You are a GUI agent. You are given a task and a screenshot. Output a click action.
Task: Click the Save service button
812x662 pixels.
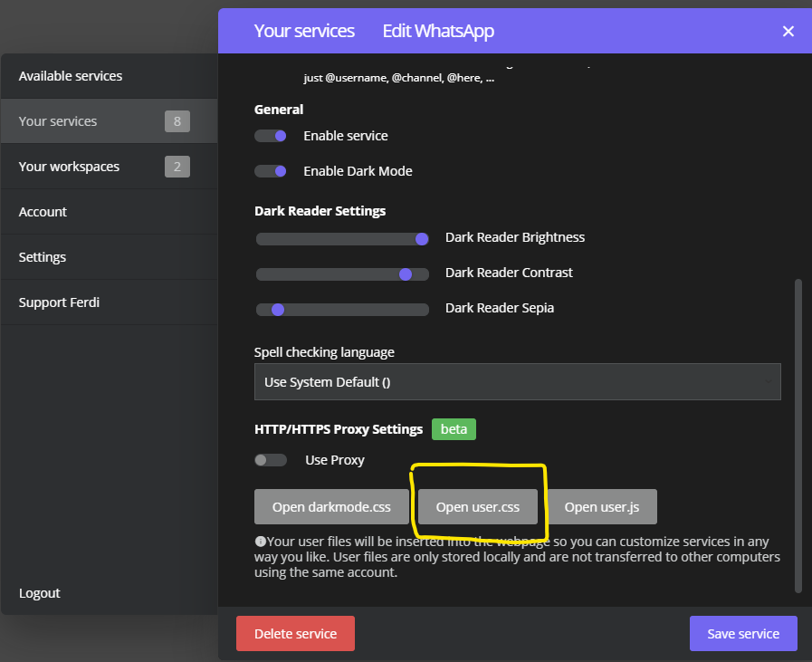(743, 634)
